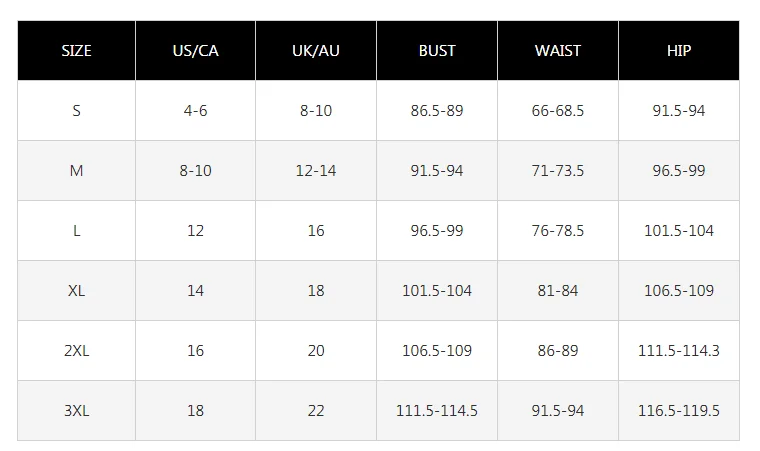Screen dimensions: 760x451
Task: Click bust value 86.5-89
Action: tap(437, 110)
